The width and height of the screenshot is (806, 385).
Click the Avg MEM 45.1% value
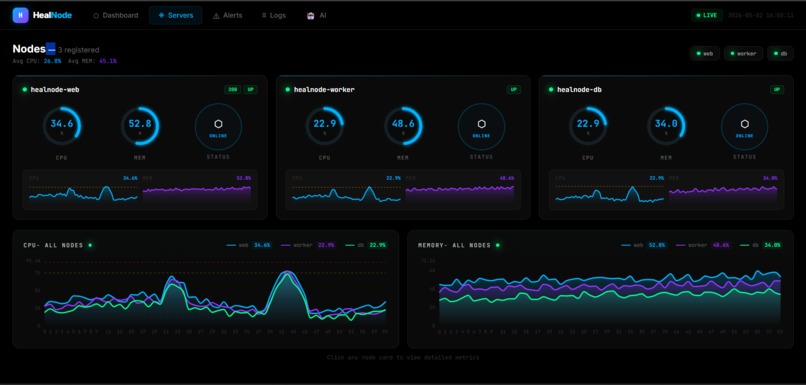108,61
